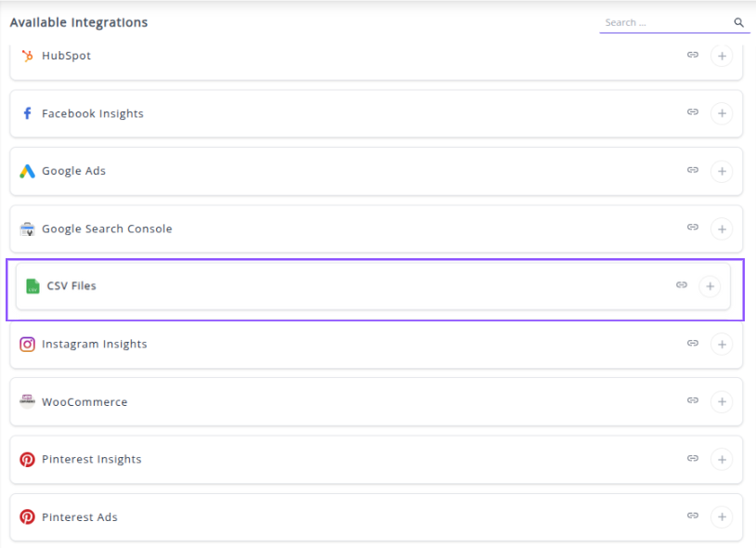756x548 pixels.
Task: Add Pinterest Insights with plus icon
Action: (721, 460)
